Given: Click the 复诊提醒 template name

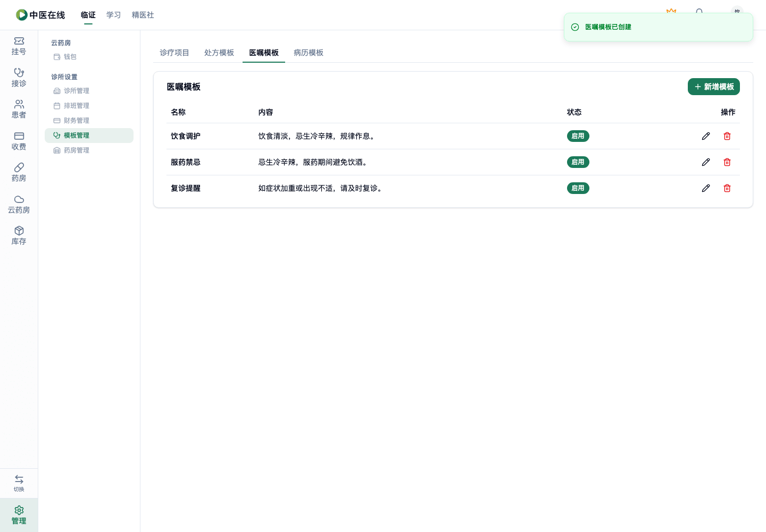Looking at the screenshot, I should coord(186,188).
